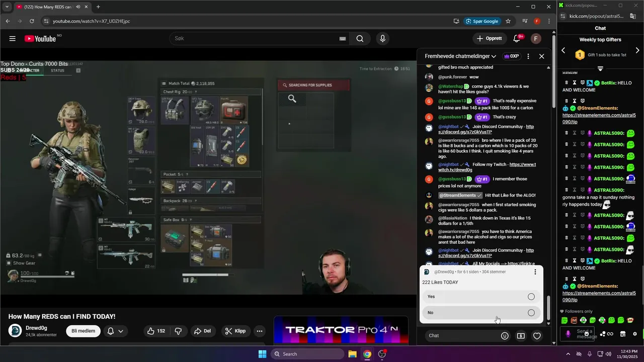
Task: Click the 0XP badge in chat header
Action: pyautogui.click(x=511, y=56)
